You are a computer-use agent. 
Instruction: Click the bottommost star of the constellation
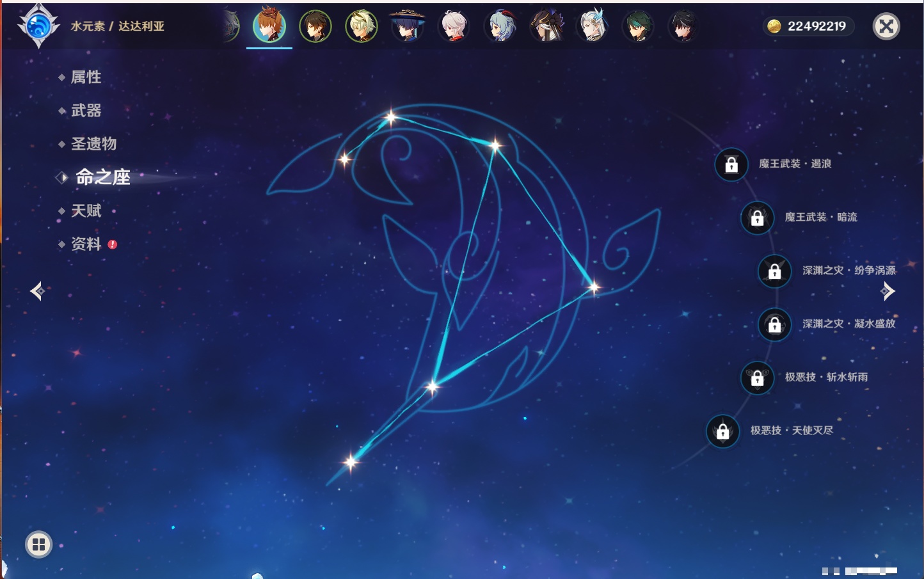pos(351,461)
